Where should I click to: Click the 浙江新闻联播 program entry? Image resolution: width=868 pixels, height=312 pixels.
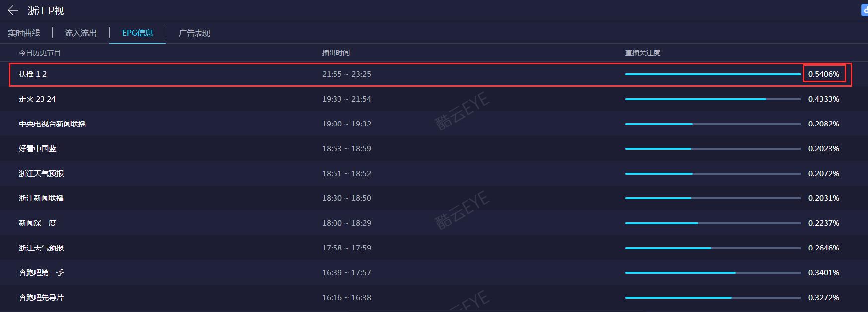[x=41, y=198]
